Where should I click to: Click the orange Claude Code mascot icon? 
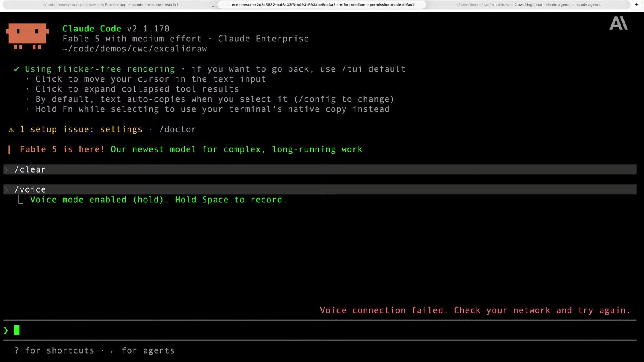27,37
